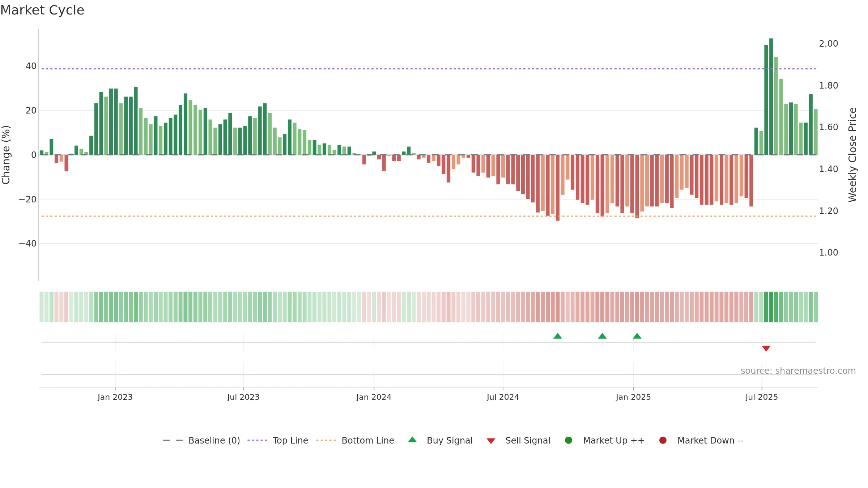868x488 pixels.
Task: Click the Market Cycle chart title
Action: tap(42, 10)
